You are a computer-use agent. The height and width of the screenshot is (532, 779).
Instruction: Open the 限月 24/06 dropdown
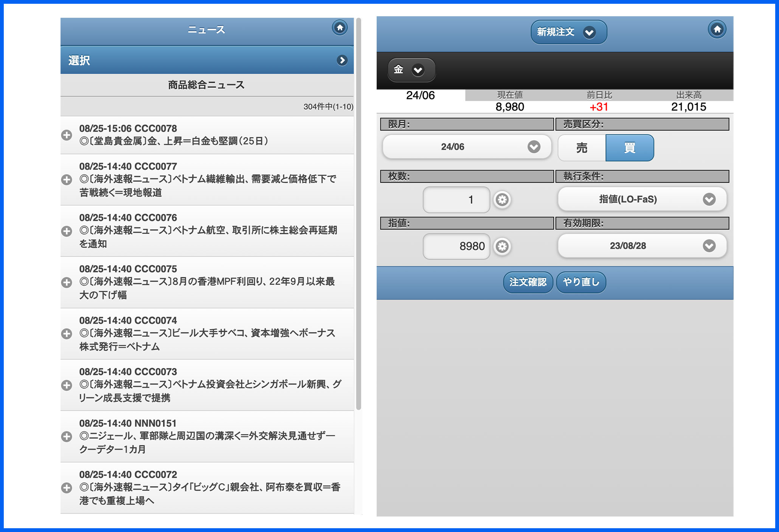[467, 147]
